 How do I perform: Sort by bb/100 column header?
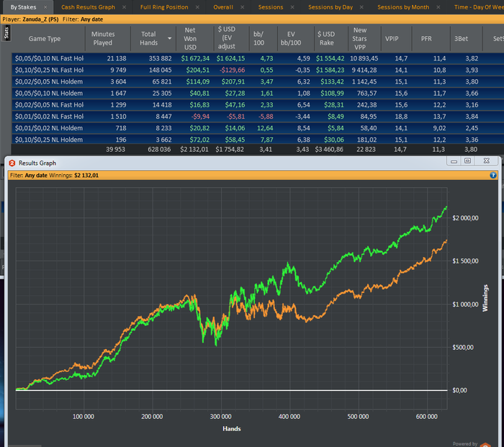click(x=258, y=38)
